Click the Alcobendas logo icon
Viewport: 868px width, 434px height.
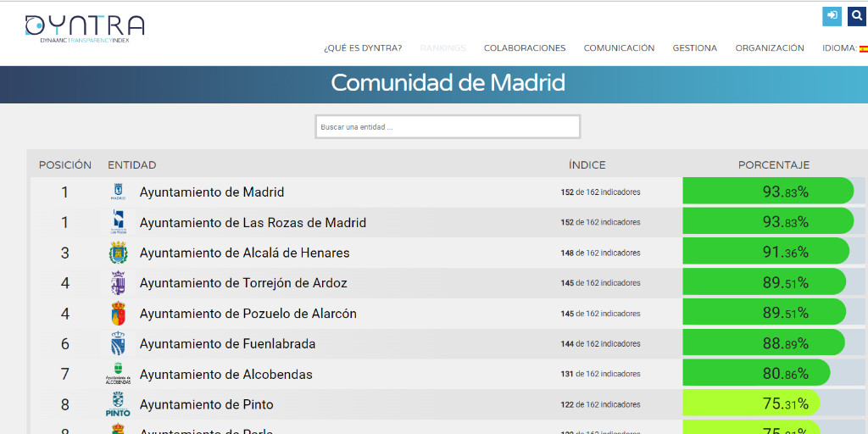[118, 374]
